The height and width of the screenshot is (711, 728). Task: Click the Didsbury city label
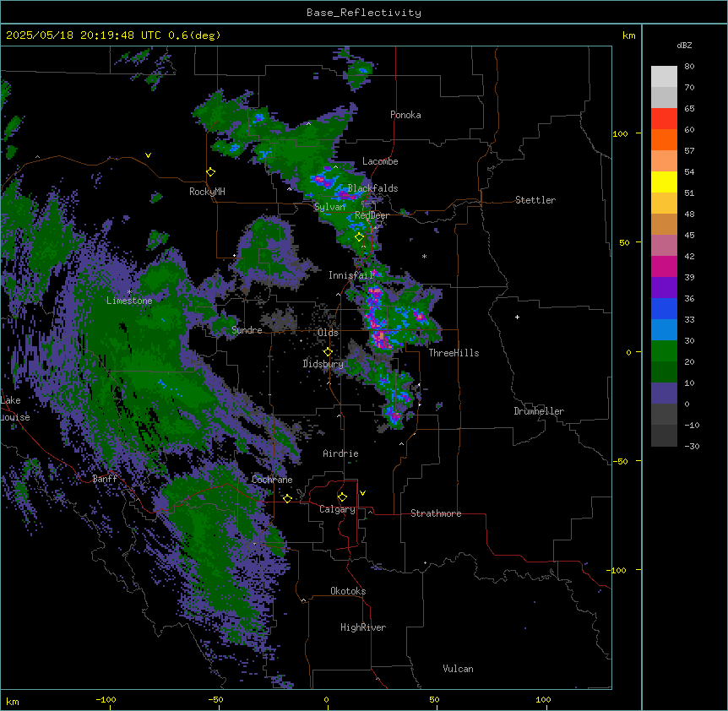323,364
